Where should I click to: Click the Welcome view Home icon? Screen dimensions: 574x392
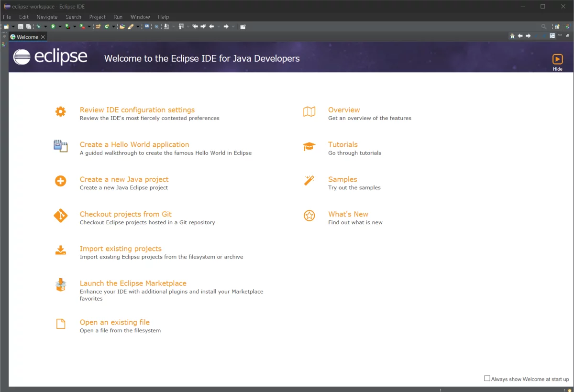click(x=512, y=36)
